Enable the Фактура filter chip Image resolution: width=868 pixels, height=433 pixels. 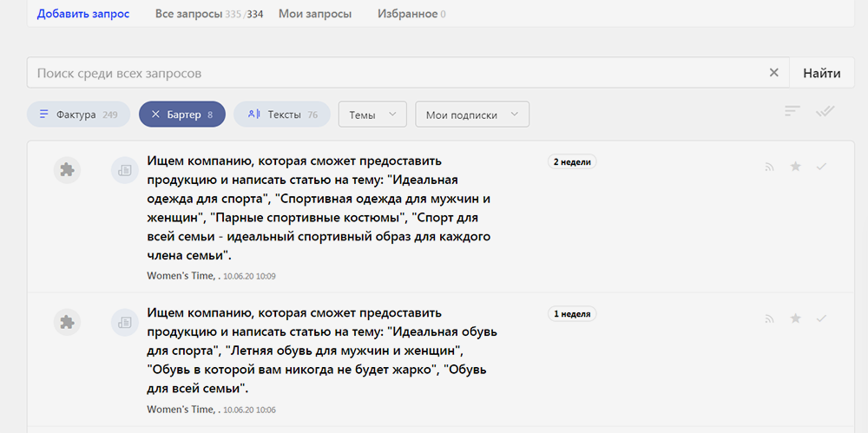pos(79,115)
